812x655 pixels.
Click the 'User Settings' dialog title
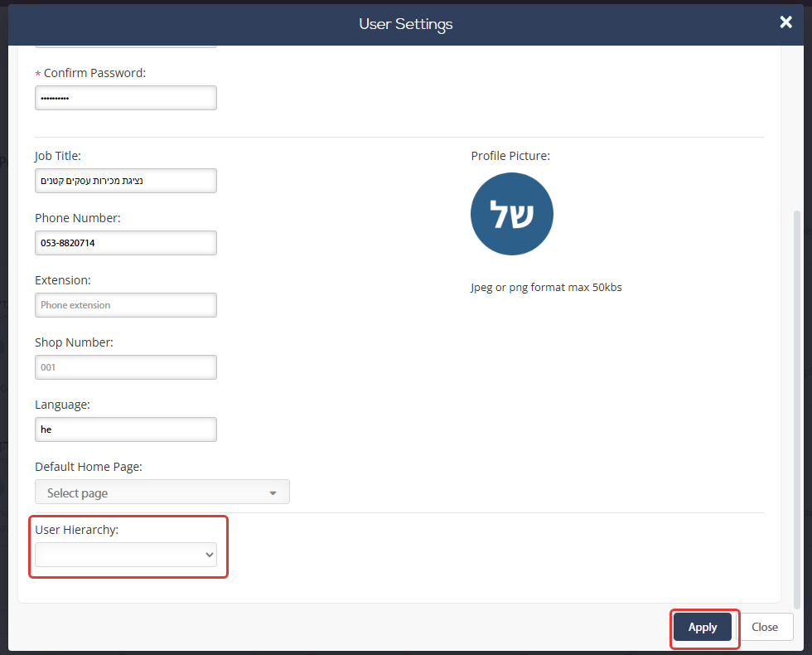click(406, 24)
